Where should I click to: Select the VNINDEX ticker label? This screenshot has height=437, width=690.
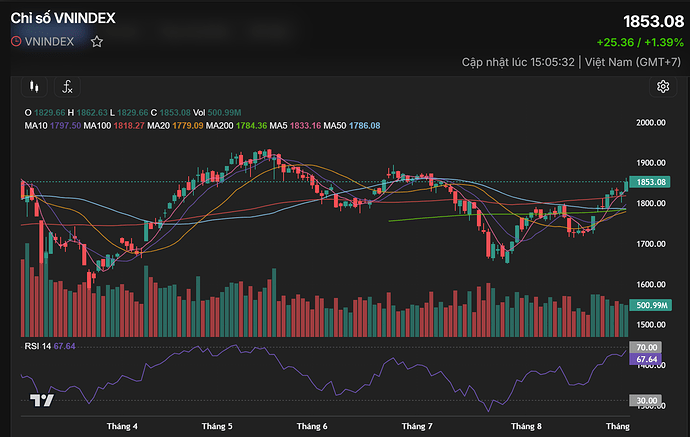[49, 41]
